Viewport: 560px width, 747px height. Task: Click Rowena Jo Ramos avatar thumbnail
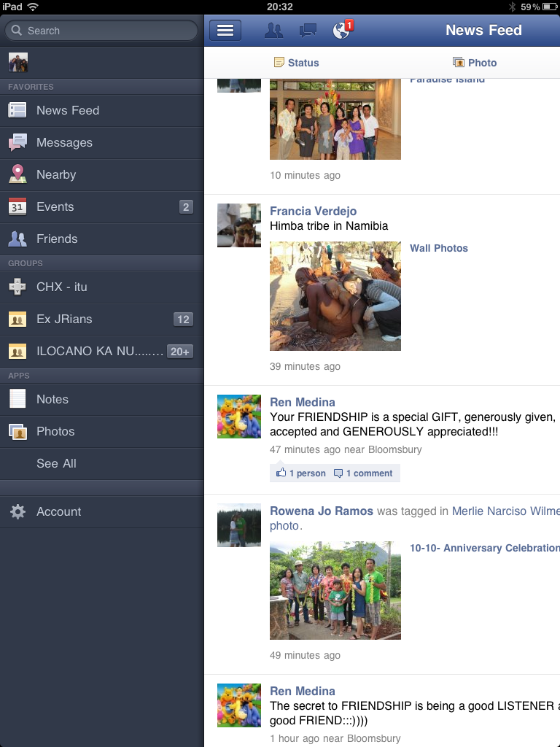(x=239, y=525)
